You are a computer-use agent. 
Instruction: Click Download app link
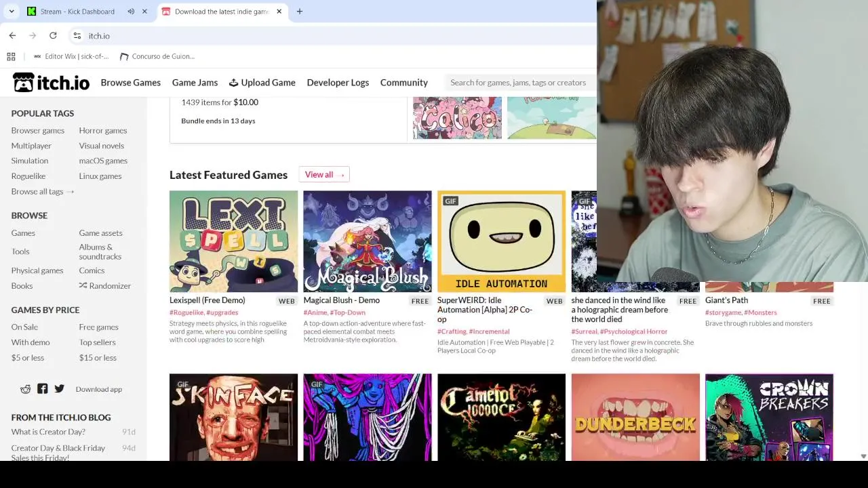point(99,389)
